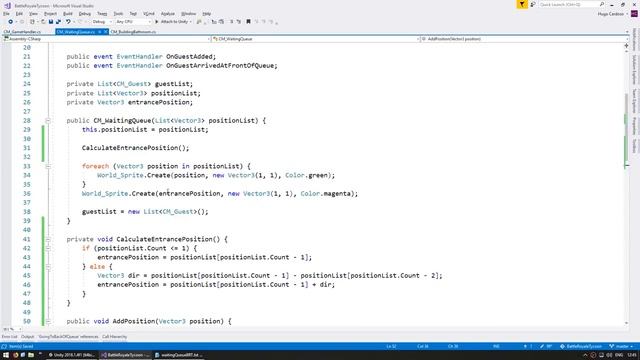Click the Attach to Unity button
The width and height of the screenshot is (640, 360).
click(173, 22)
